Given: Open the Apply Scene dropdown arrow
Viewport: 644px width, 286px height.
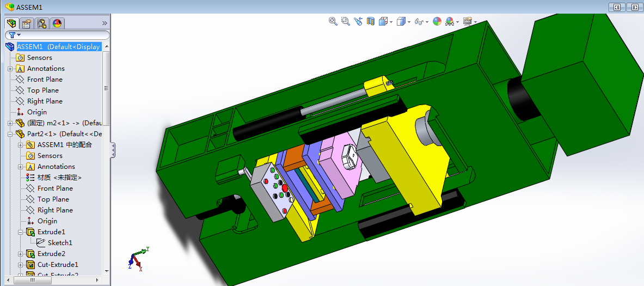Looking at the screenshot, I should (x=457, y=22).
